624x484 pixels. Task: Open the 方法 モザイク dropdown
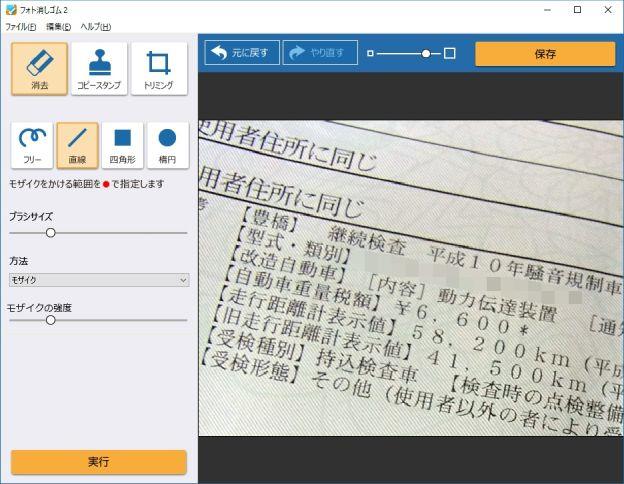point(99,280)
